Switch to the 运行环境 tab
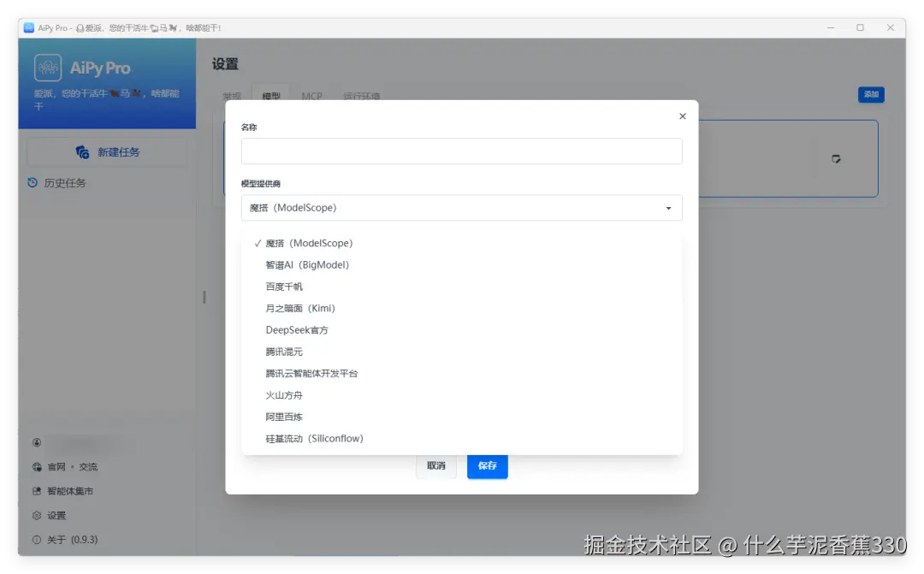The height and width of the screenshot is (574, 924). tap(362, 96)
